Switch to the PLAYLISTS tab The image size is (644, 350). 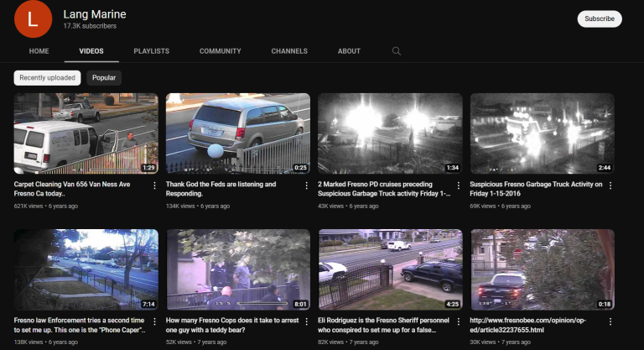point(152,51)
